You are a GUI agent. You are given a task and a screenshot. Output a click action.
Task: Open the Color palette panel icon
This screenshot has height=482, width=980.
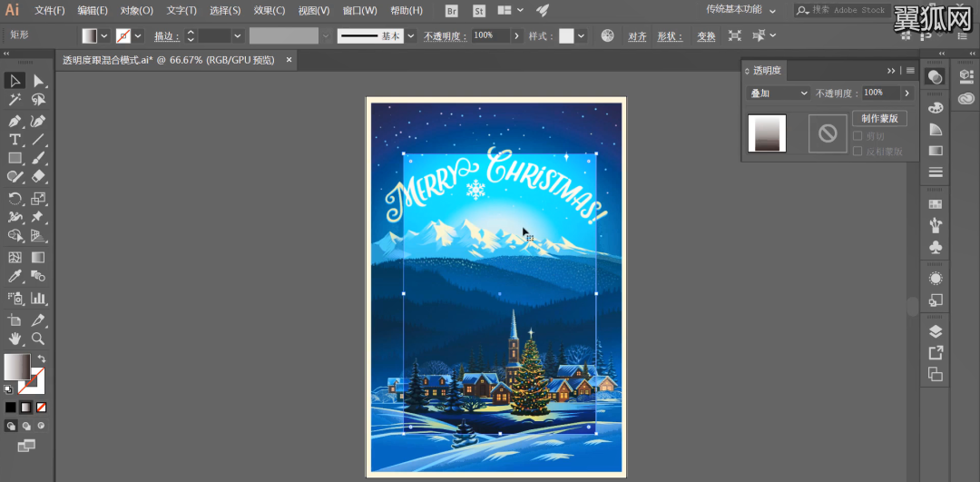point(935,108)
